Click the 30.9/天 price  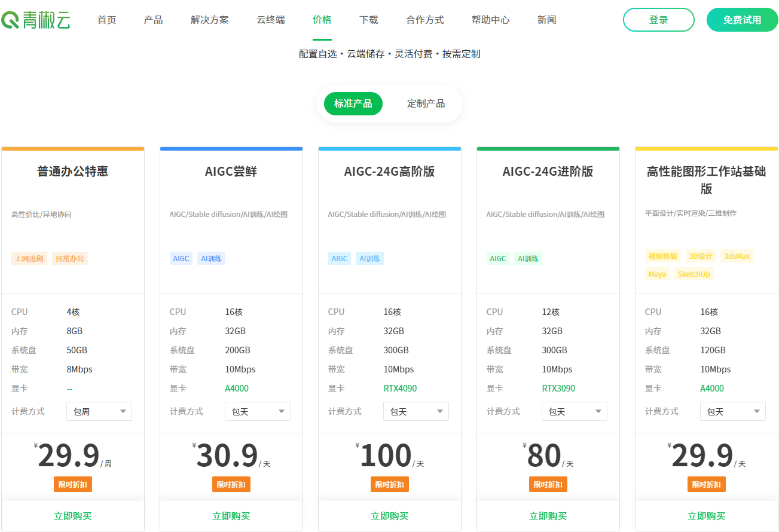[231, 456]
